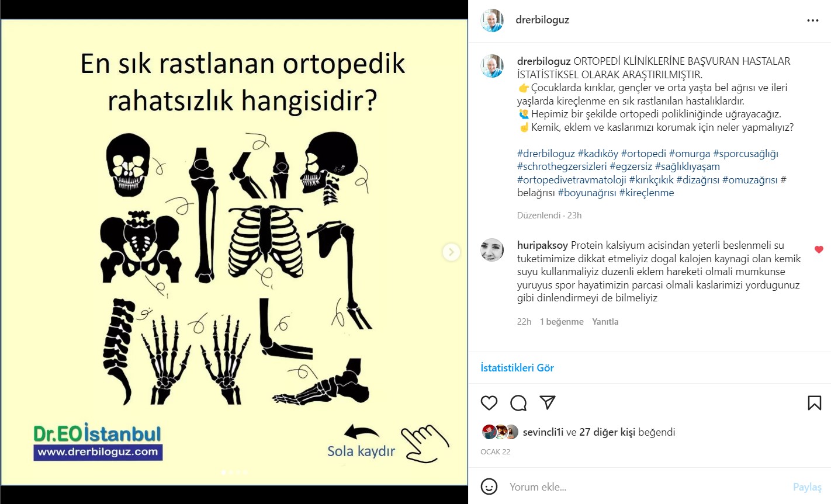Open the #kireçlenme hashtag
The height and width of the screenshot is (504, 831).
[646, 193]
